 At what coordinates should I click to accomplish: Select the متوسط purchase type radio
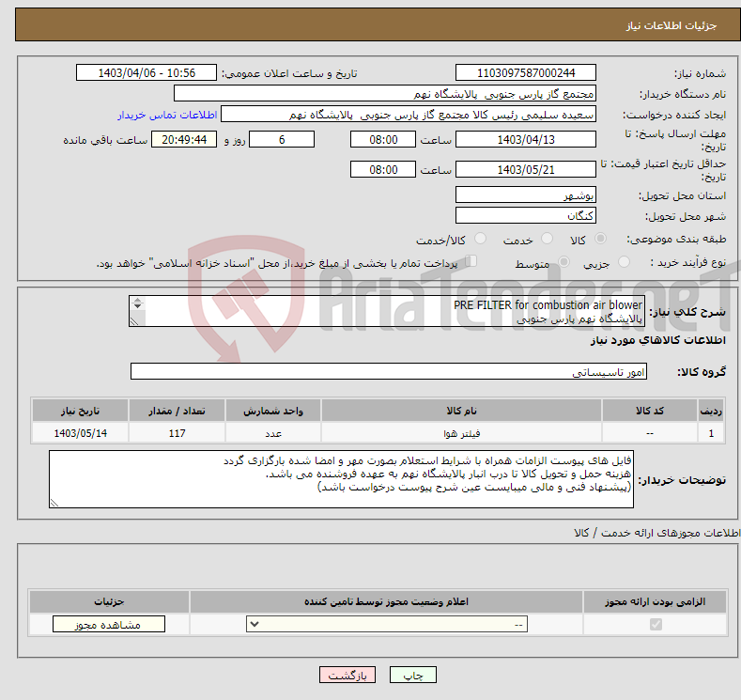pyautogui.click(x=563, y=262)
